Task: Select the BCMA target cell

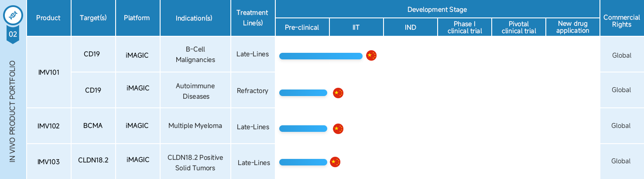Action: 93,126
